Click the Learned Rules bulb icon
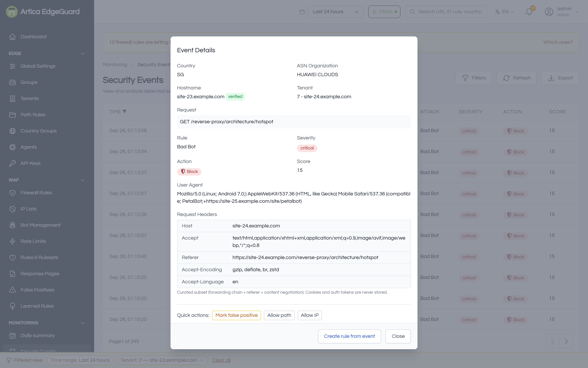 click(12, 306)
